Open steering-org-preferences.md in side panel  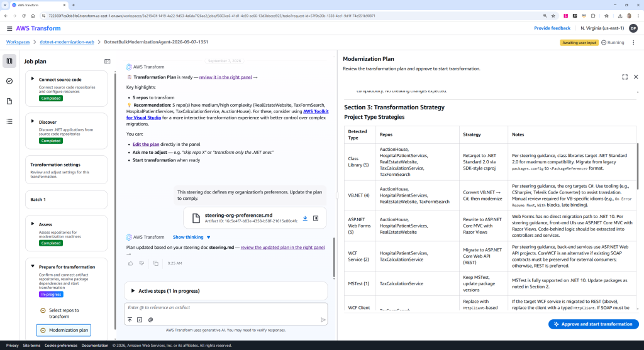click(x=316, y=218)
